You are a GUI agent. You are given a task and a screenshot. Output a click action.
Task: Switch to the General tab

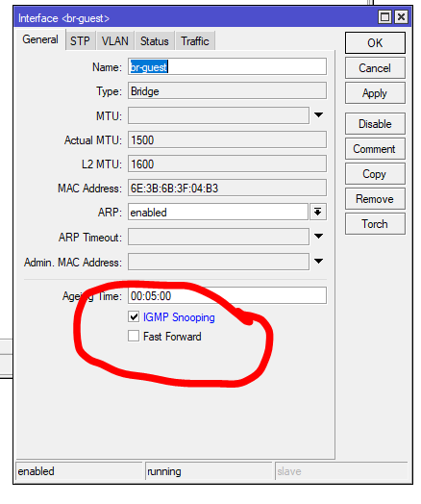coord(40,39)
